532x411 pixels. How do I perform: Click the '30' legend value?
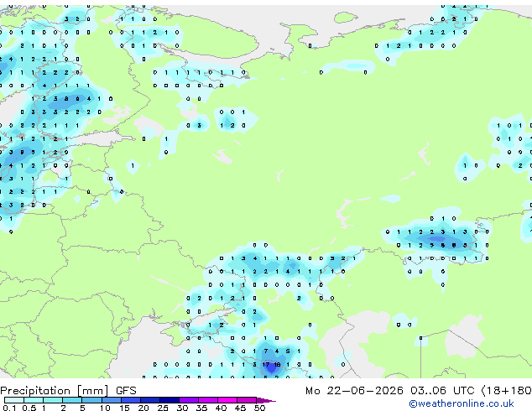coord(182,408)
